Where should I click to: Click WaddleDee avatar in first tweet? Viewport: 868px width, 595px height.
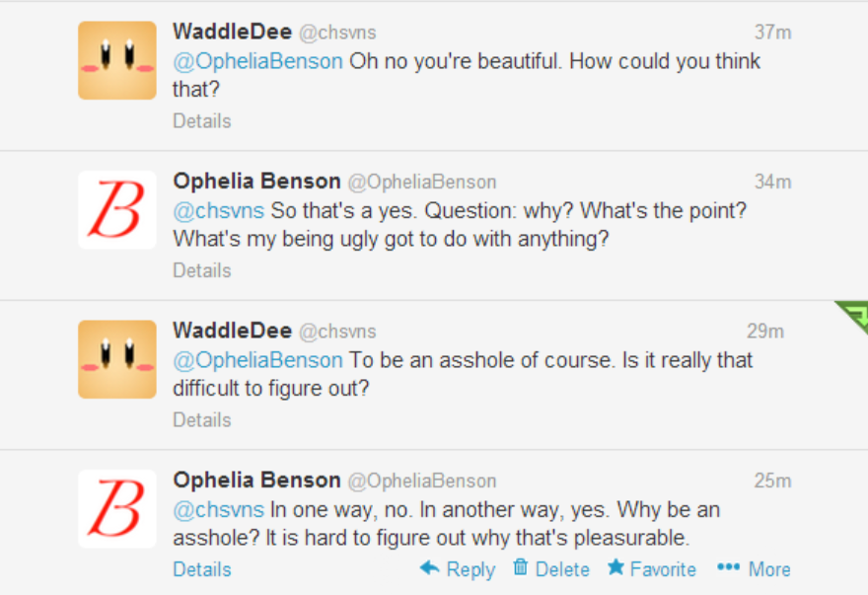117,60
